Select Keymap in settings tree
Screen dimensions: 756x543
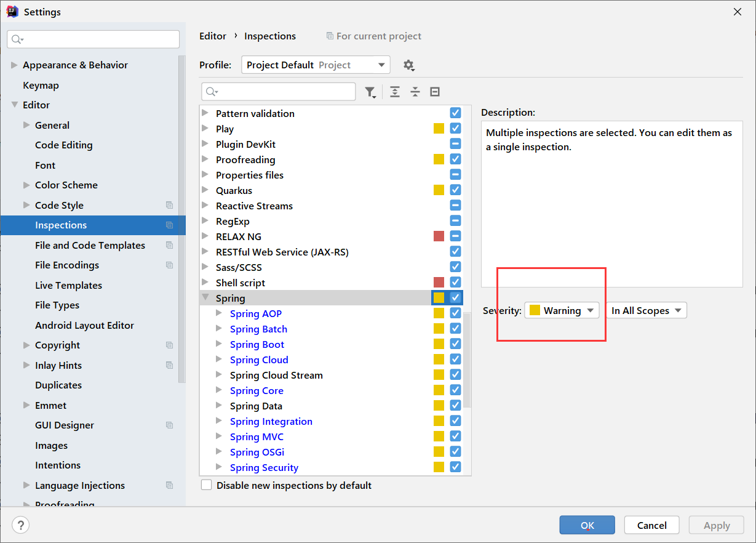pos(41,85)
